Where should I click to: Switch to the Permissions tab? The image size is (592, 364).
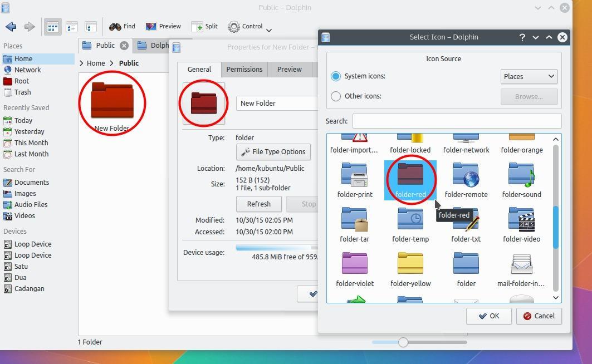244,69
